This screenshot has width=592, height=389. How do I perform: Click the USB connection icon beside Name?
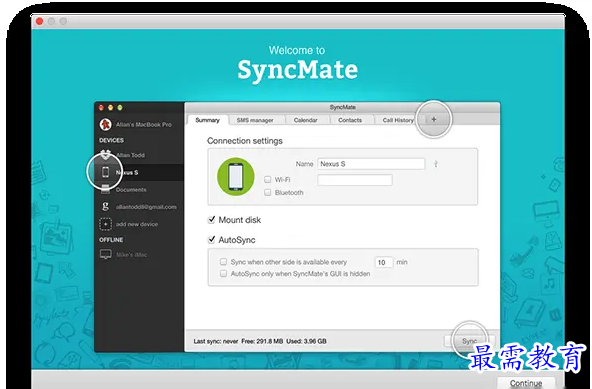(x=436, y=164)
